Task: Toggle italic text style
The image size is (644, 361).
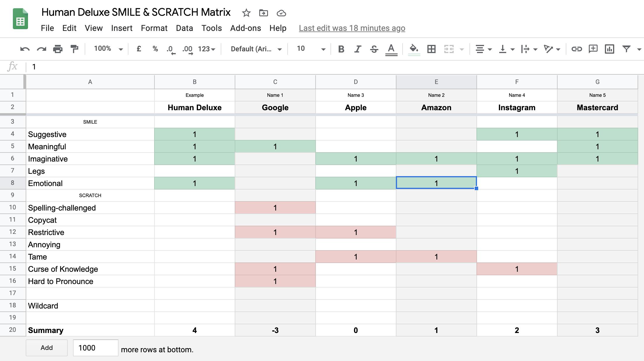Action: (357, 49)
